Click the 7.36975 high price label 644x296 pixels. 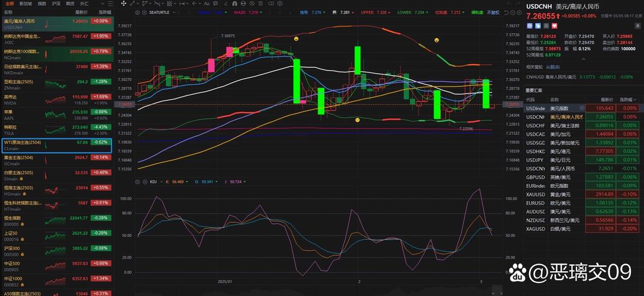tap(227, 36)
